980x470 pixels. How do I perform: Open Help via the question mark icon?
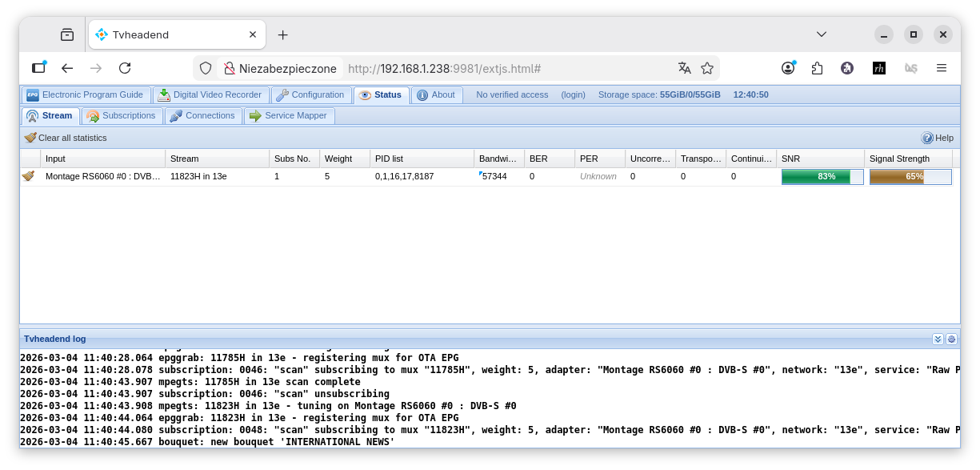click(x=927, y=138)
